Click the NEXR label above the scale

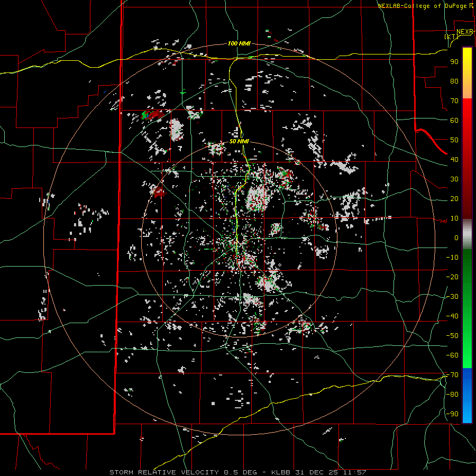(x=465, y=32)
